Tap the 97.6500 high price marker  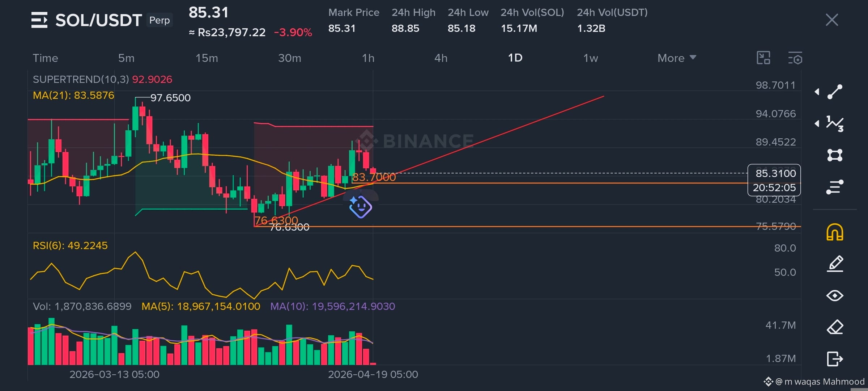(x=170, y=98)
